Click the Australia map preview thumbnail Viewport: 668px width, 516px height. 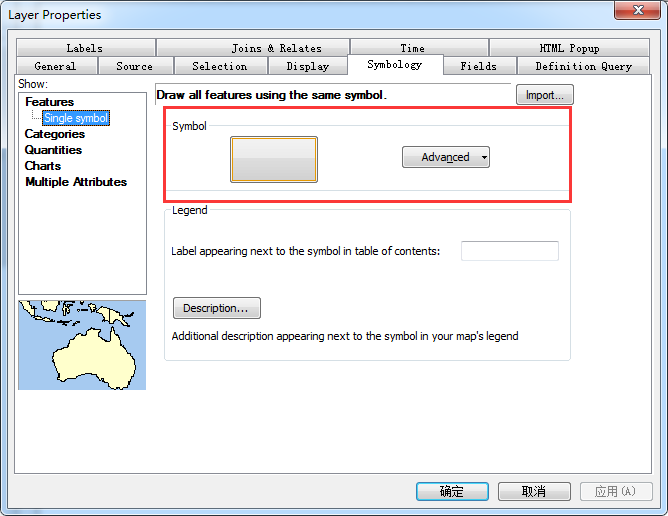82,345
